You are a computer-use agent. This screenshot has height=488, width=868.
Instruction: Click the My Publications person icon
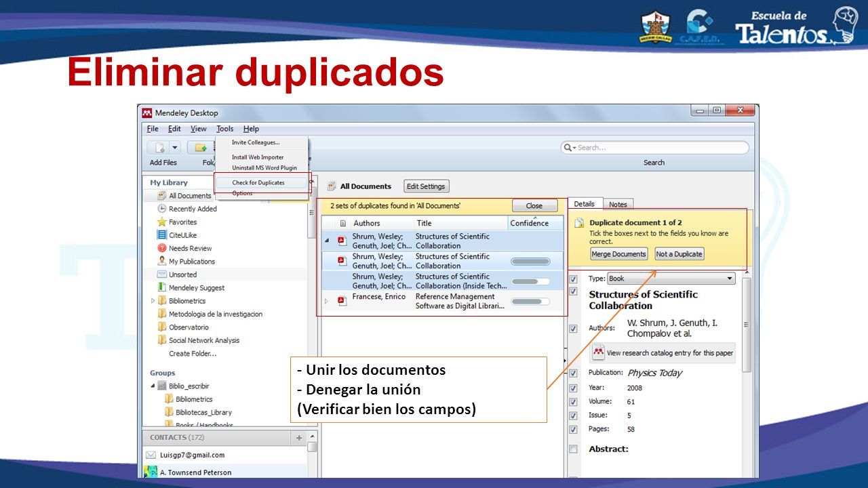[x=162, y=261]
